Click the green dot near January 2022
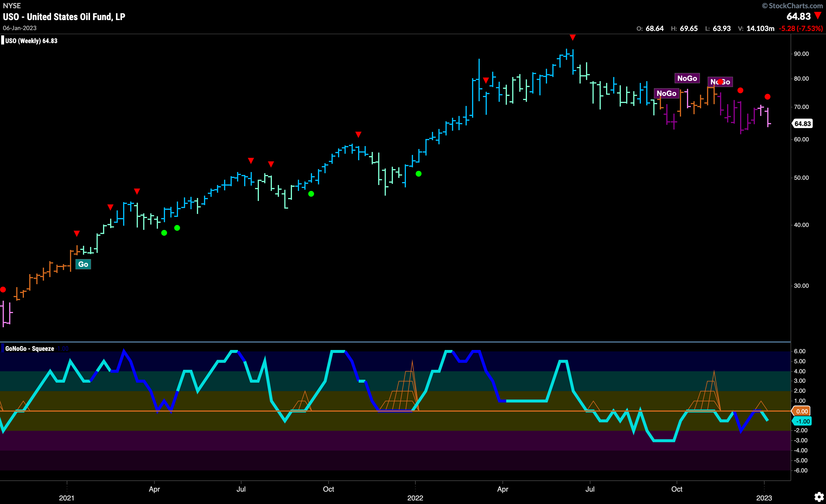826x504 pixels. pos(418,174)
